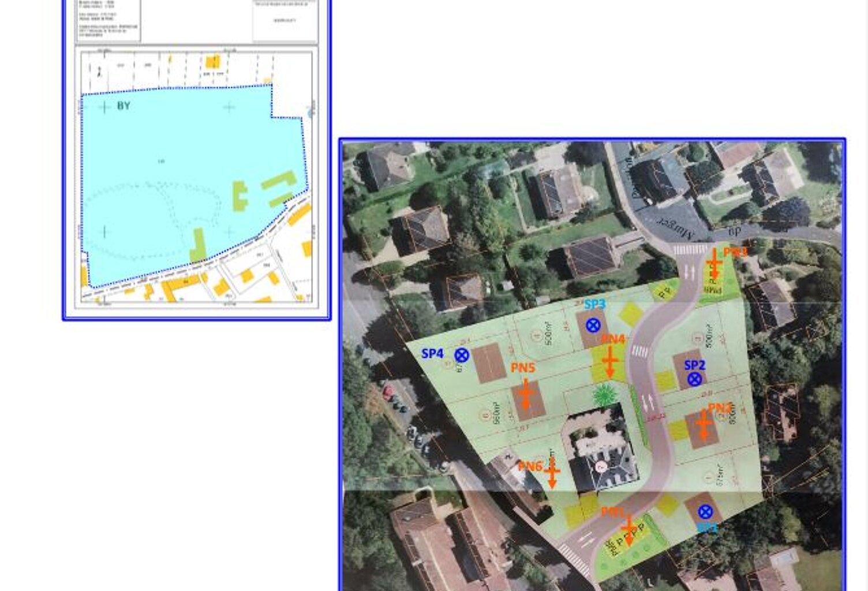The width and height of the screenshot is (868, 591).
Task: Click the "PN6" text label
Action: point(530,466)
